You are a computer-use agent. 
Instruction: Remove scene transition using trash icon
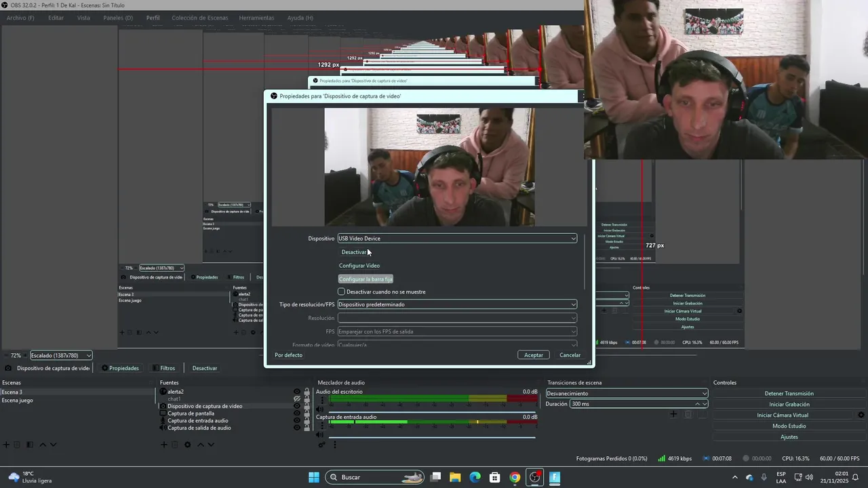[688, 414]
